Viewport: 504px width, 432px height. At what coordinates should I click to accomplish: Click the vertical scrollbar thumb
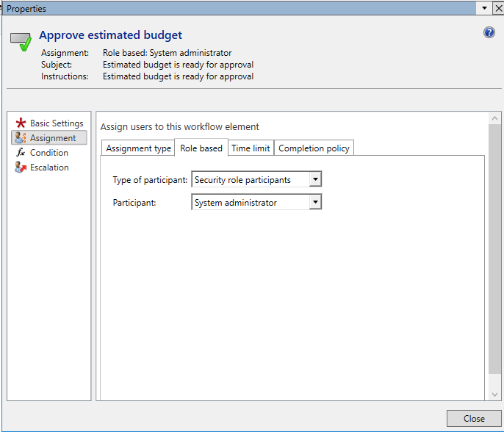[494, 250]
